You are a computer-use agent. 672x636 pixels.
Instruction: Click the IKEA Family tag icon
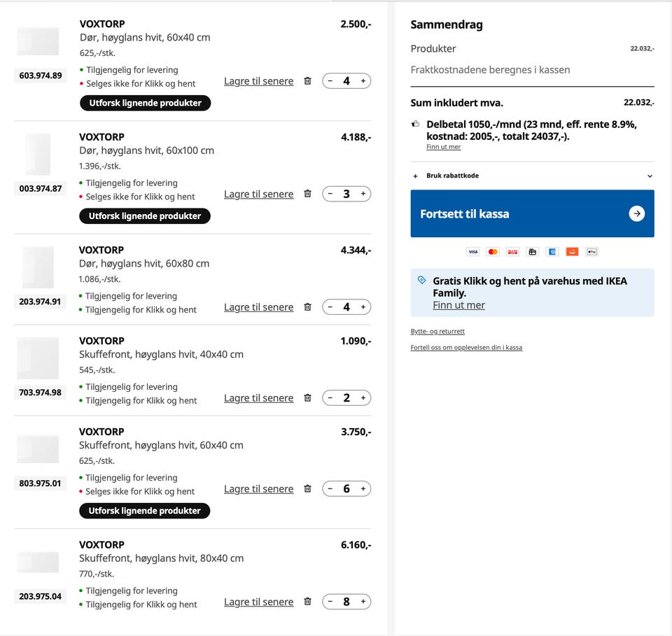[421, 280]
